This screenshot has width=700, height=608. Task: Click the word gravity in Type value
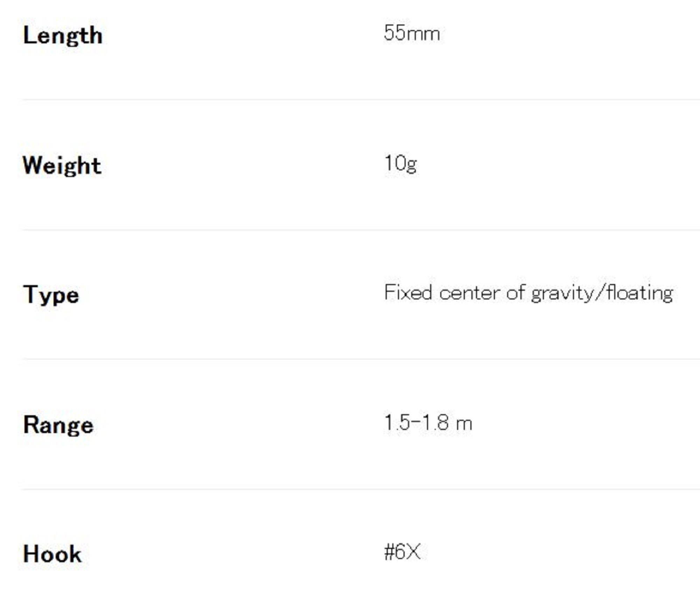[562, 293]
